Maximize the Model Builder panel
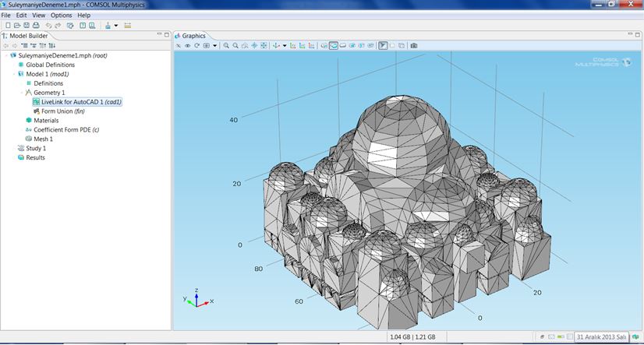The width and height of the screenshot is (644, 345). coord(166,34)
